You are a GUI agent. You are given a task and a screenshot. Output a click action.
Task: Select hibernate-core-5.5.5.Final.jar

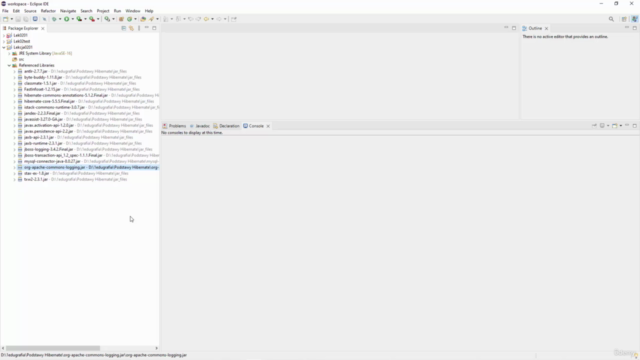49,101
